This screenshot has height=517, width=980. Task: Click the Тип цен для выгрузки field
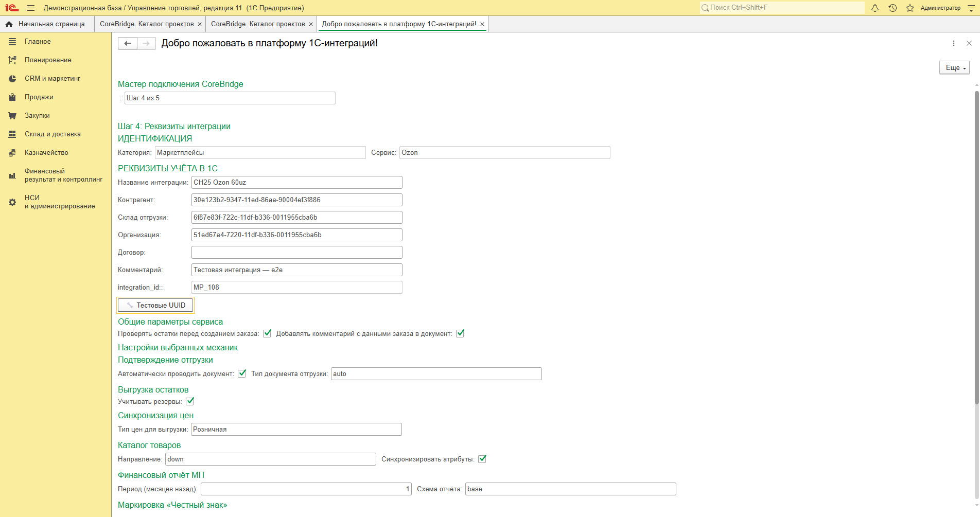pyautogui.click(x=296, y=430)
